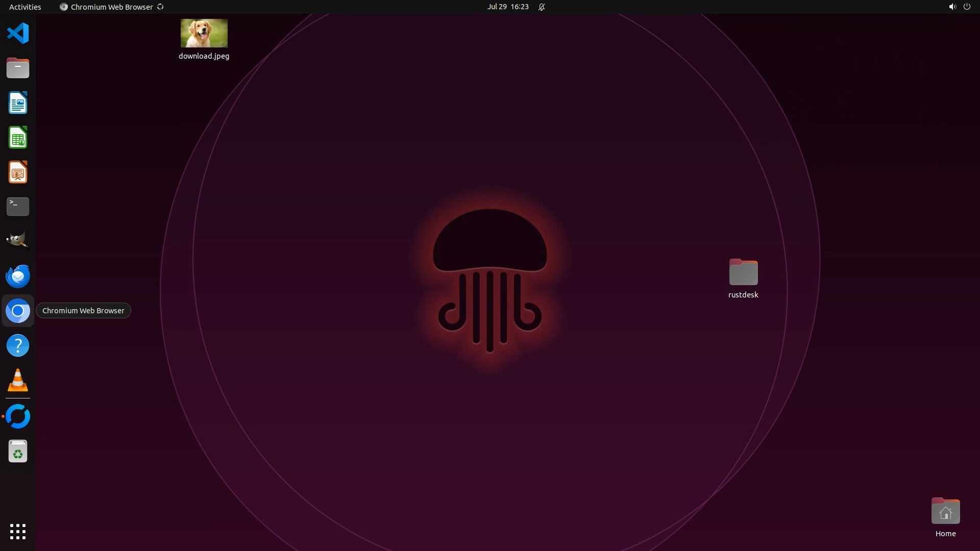Screen dimensions: 980x551
Task: Launch VLC media player cone icon
Action: (18, 381)
